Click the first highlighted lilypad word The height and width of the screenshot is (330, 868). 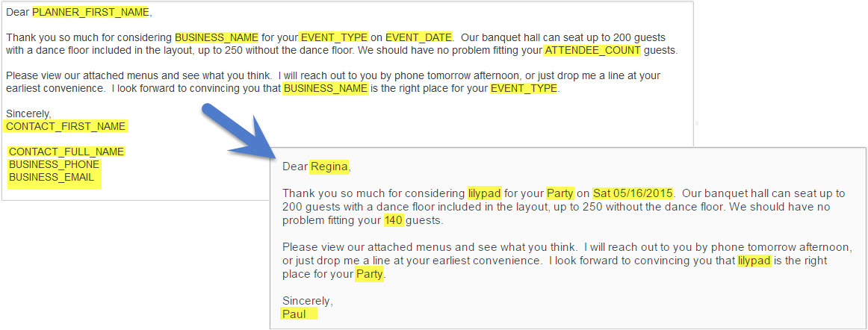point(484,193)
